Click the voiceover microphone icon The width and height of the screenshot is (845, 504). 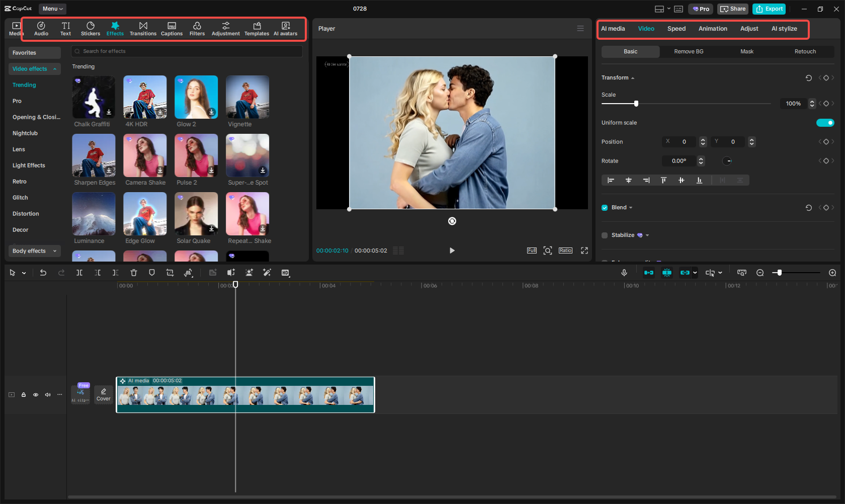tap(624, 273)
